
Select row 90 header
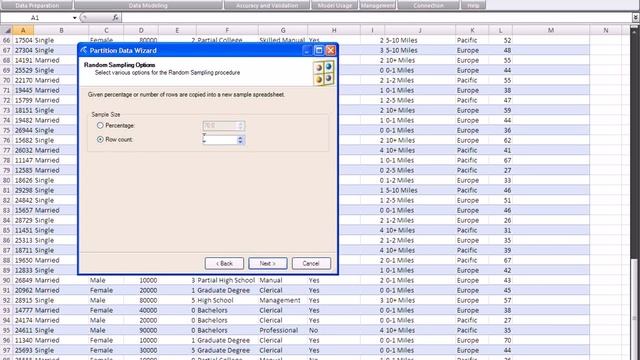tap(7, 280)
